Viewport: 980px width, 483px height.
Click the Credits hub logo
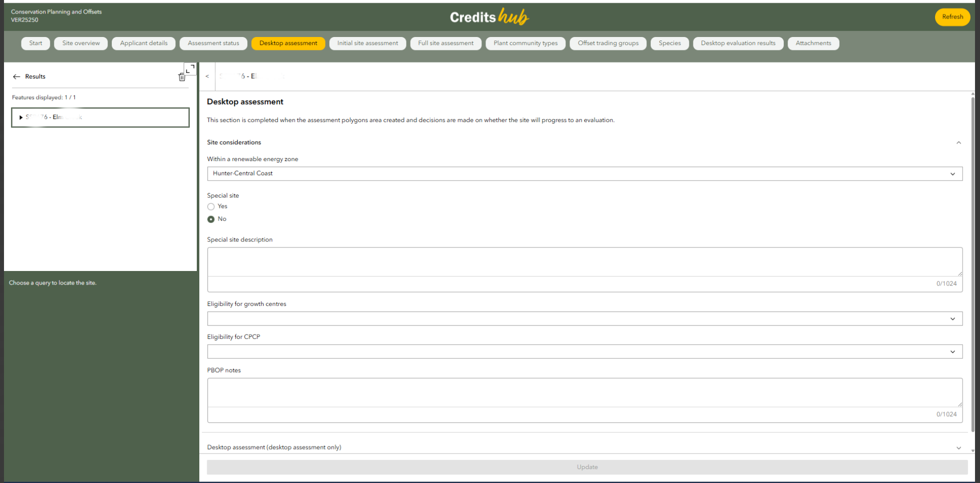coord(489,17)
